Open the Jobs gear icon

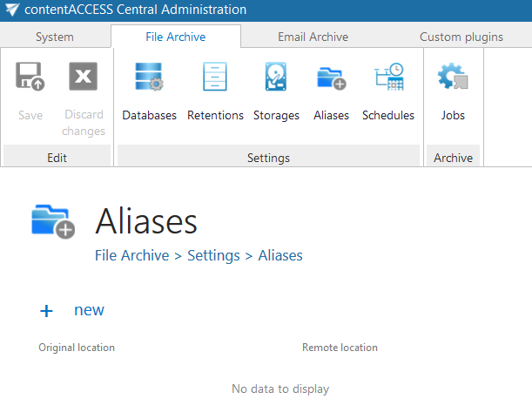click(453, 76)
